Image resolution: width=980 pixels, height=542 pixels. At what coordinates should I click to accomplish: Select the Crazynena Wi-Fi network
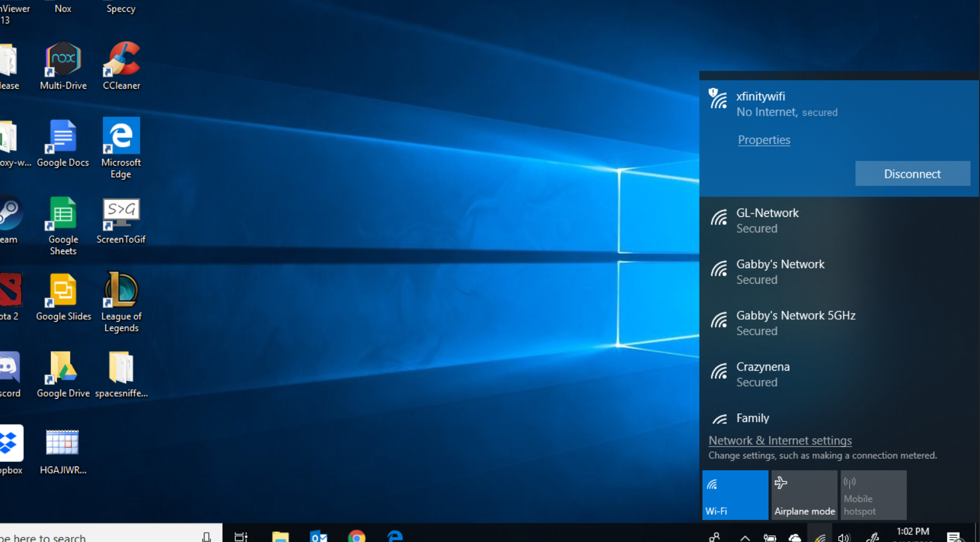pyautogui.click(x=839, y=374)
